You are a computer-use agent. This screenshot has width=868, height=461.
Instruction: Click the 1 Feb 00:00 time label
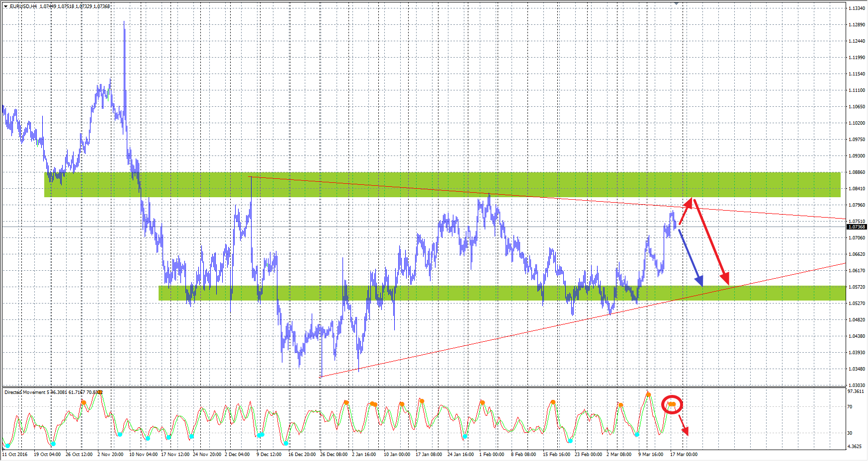tap(492, 455)
